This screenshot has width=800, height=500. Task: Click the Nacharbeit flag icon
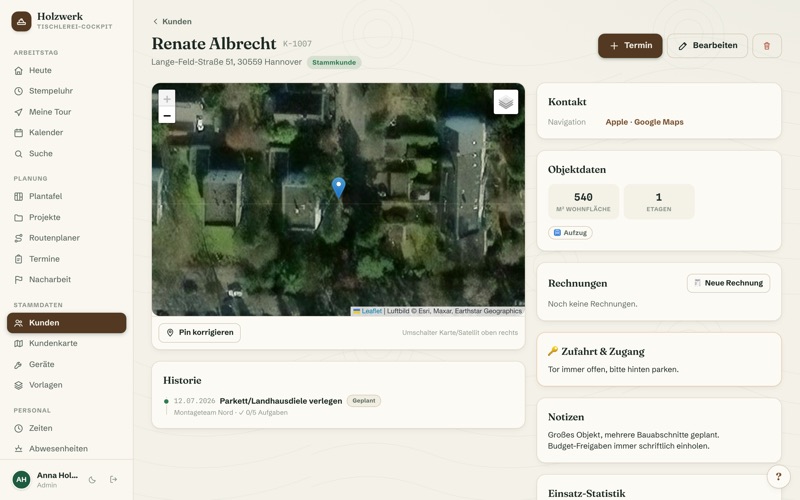tap(18, 280)
